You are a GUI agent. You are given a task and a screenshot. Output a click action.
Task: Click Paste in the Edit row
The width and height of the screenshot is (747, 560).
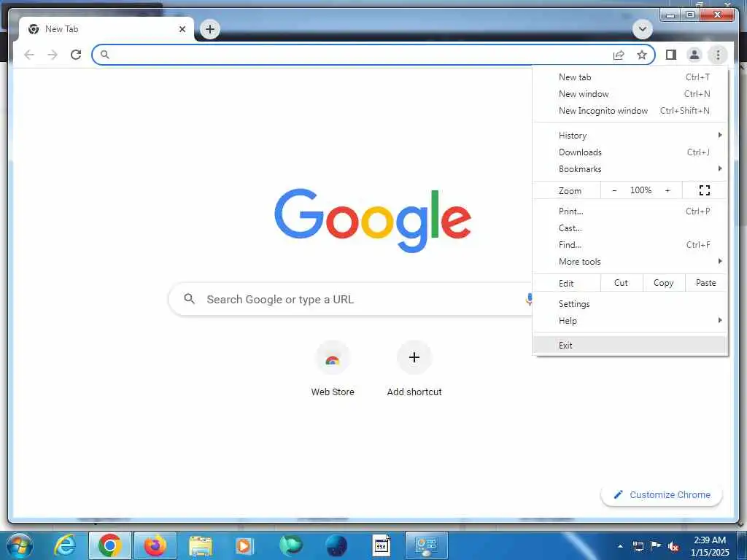pos(705,283)
